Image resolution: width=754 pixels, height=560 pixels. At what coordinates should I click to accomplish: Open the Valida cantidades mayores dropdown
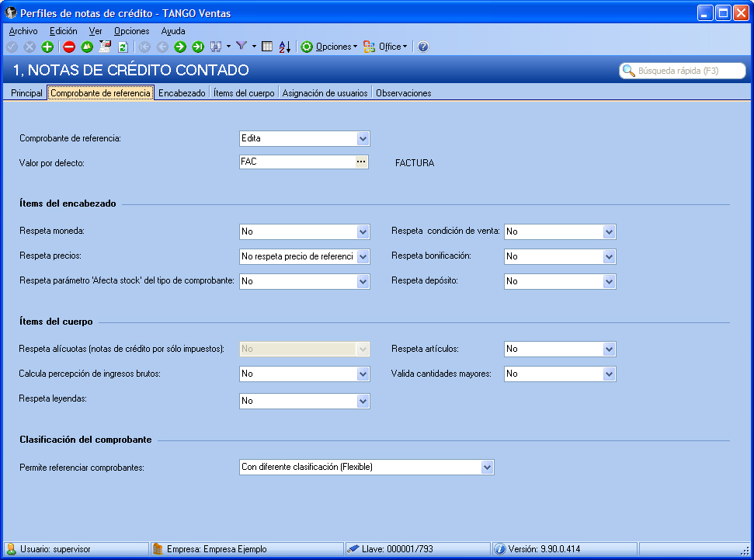click(609, 374)
